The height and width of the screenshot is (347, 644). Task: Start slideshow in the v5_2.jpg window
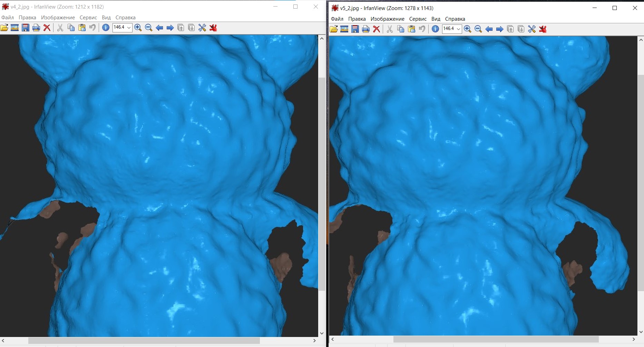[x=344, y=29]
